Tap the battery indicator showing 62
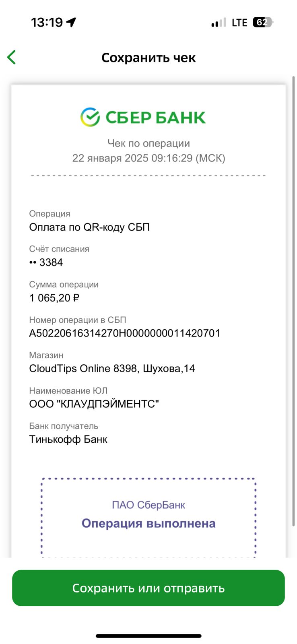The width and height of the screenshot is (297, 644). [x=263, y=22]
